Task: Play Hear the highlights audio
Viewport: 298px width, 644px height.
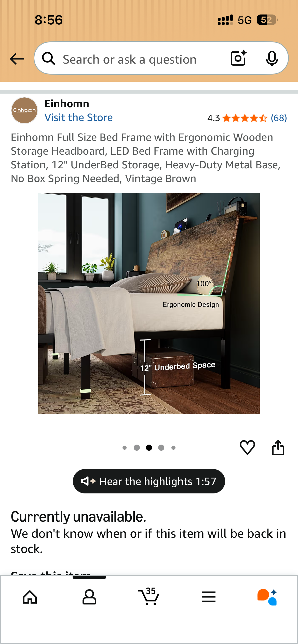Action: point(149,481)
